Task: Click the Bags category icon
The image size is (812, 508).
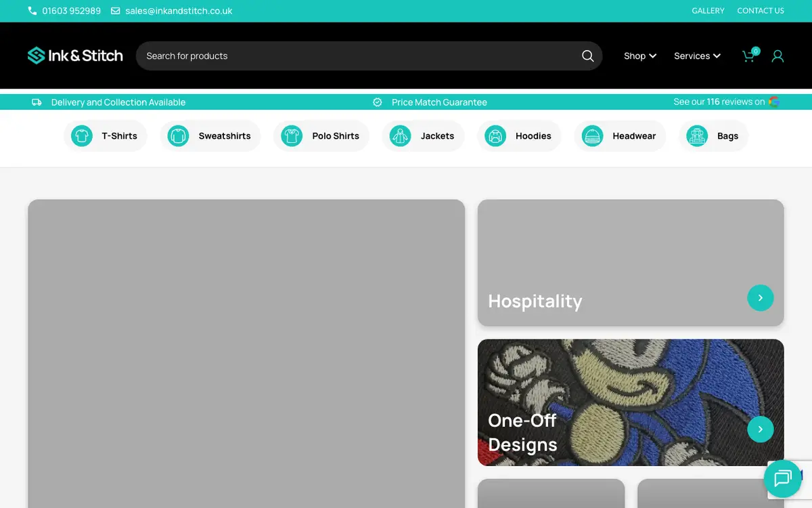Action: pyautogui.click(x=696, y=136)
